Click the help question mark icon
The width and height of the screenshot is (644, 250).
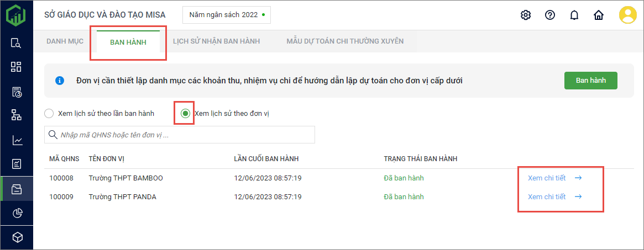tap(550, 15)
